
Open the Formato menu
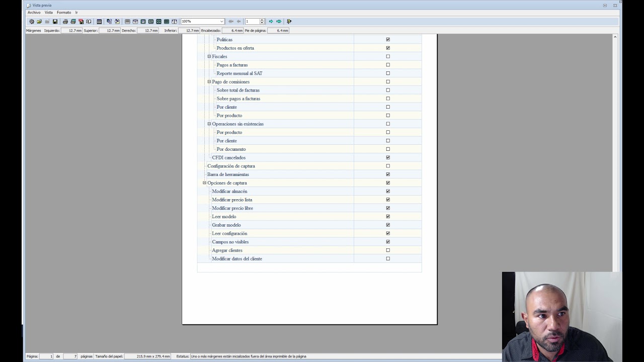click(64, 12)
